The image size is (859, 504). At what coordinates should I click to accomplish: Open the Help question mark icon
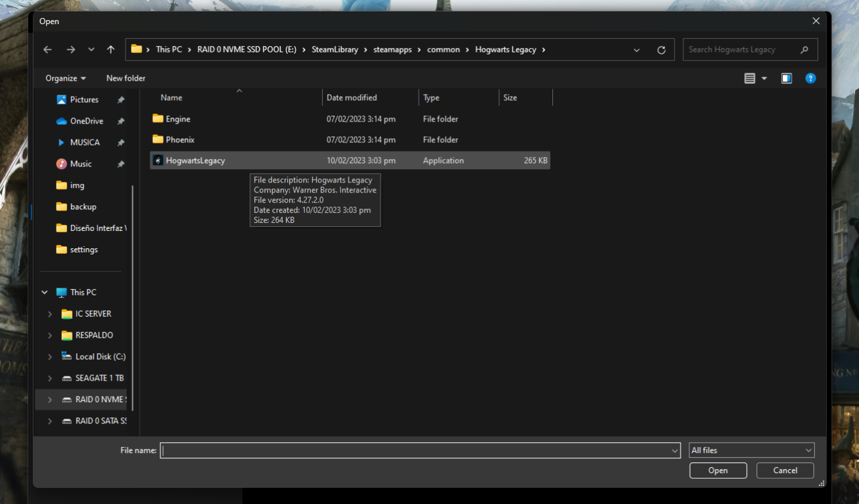tap(810, 79)
